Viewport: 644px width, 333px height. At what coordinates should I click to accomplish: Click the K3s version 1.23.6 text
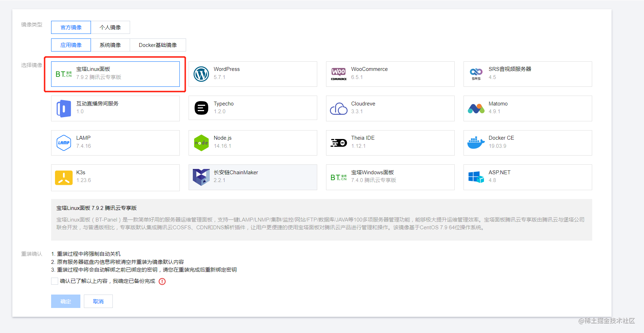(84, 180)
